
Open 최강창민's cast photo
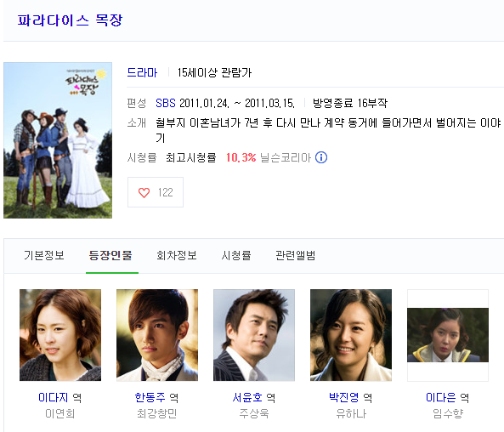(x=157, y=335)
